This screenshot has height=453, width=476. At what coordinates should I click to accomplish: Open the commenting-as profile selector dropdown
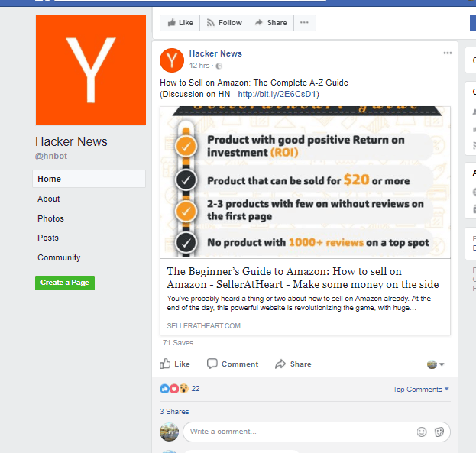[x=436, y=364]
